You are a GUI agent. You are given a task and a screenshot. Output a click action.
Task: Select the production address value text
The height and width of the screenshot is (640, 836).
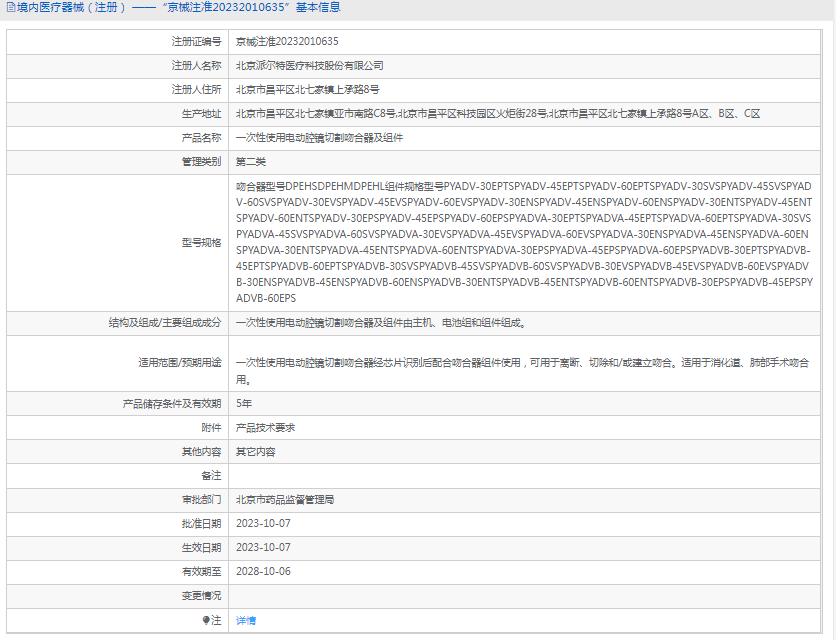pyautogui.click(x=498, y=114)
